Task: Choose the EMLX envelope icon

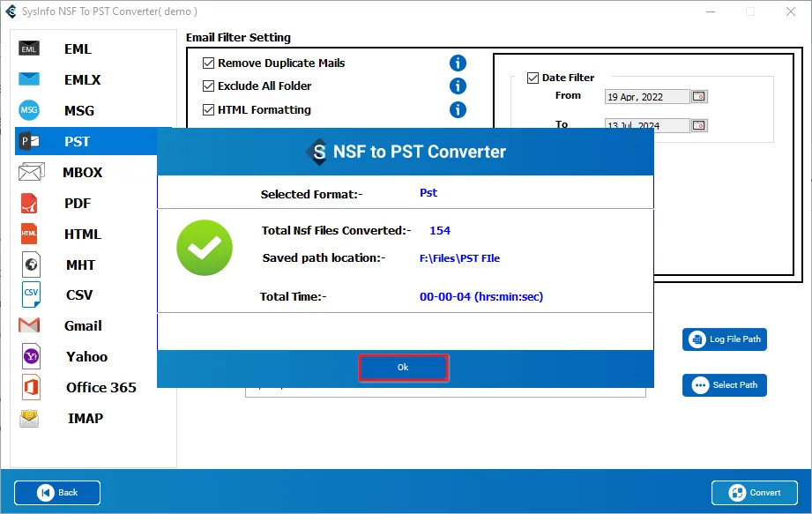Action: tap(29, 79)
